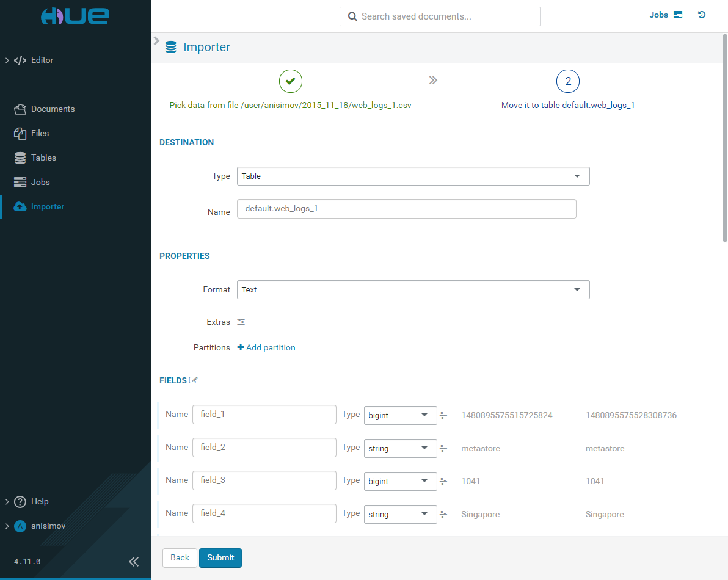Expand the anisimov user menu chevron
This screenshot has width=728, height=580.
7,526
